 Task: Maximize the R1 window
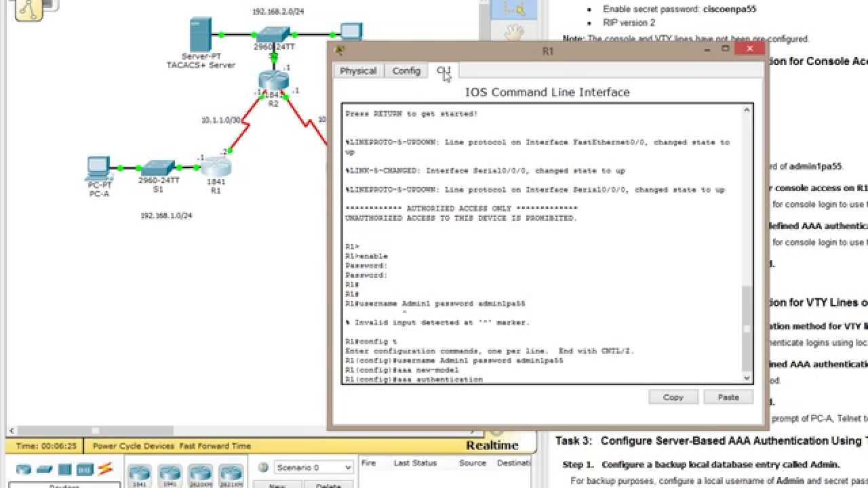click(725, 49)
